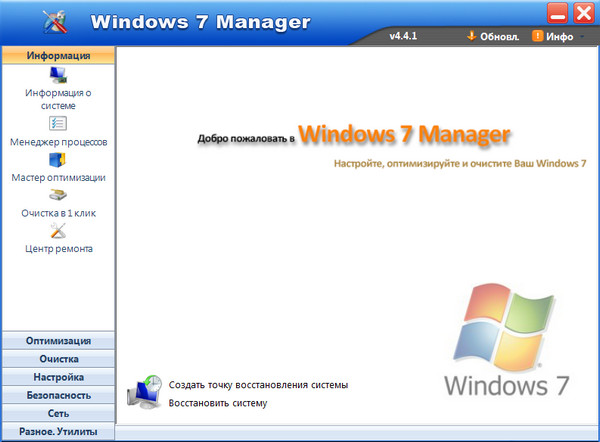Open the Информация о системе computer icon

point(58,75)
